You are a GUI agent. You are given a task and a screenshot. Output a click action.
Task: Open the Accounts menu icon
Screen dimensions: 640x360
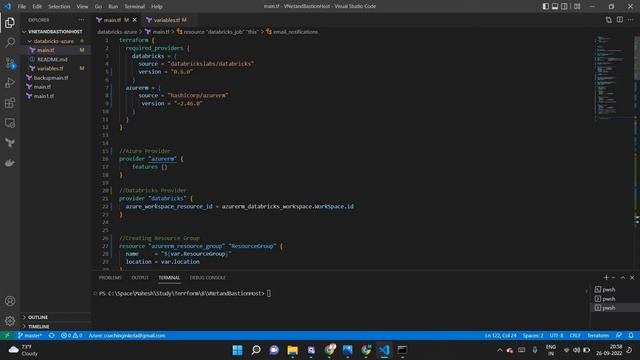pyautogui.click(x=10, y=301)
